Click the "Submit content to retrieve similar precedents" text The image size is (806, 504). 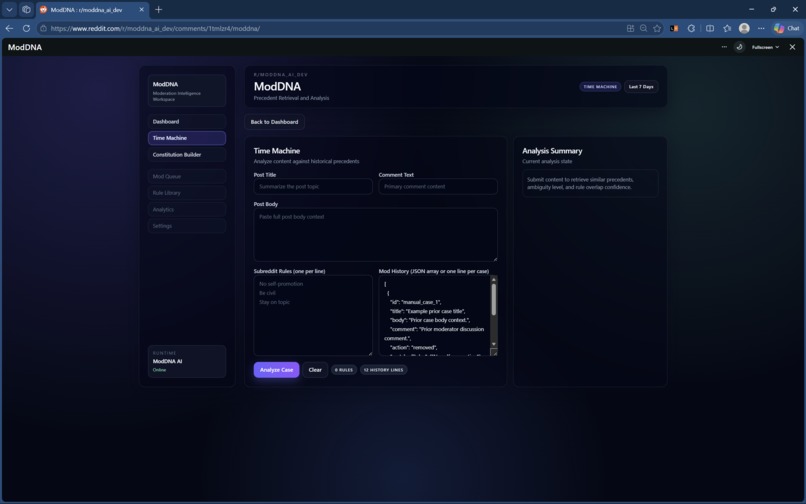pyautogui.click(x=580, y=179)
